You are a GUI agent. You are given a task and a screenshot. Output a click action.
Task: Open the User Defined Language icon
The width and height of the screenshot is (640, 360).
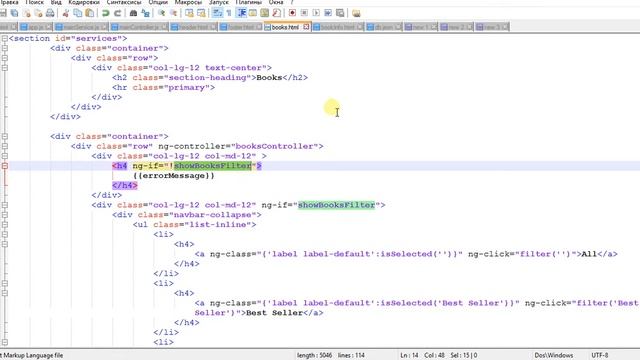(253, 13)
